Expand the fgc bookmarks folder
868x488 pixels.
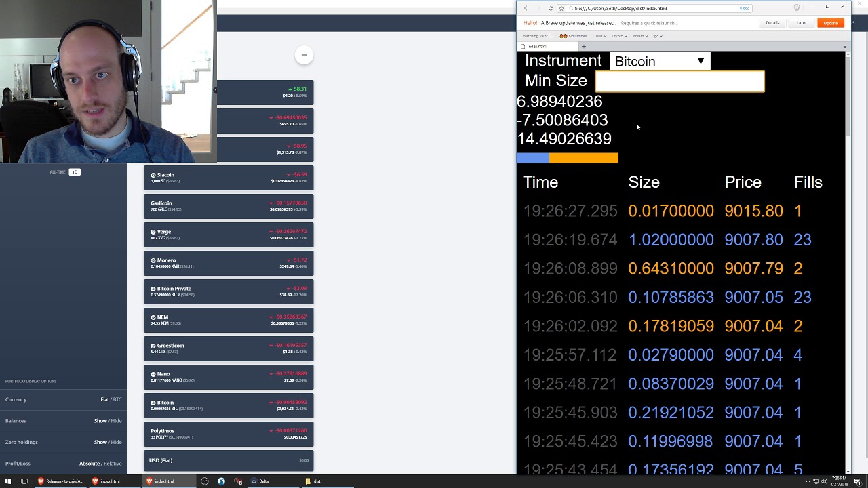point(658,36)
